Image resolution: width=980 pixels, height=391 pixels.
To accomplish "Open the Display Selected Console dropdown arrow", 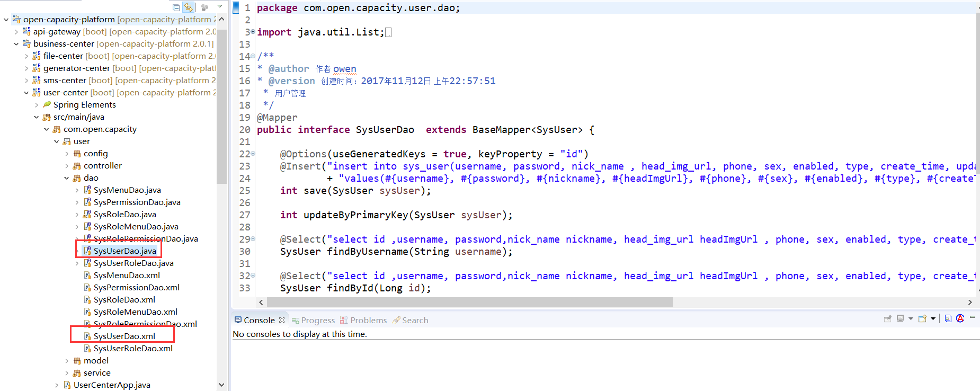I will click(911, 319).
